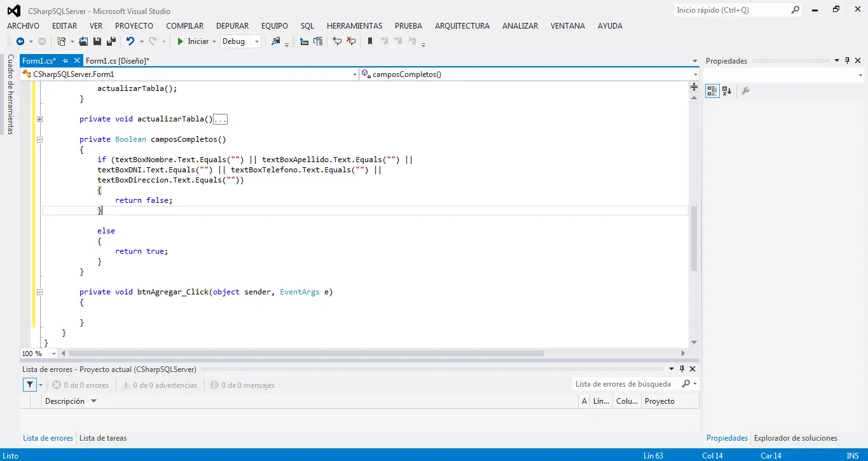Open the DEPURAR menu
This screenshot has height=461, width=868.
233,26
